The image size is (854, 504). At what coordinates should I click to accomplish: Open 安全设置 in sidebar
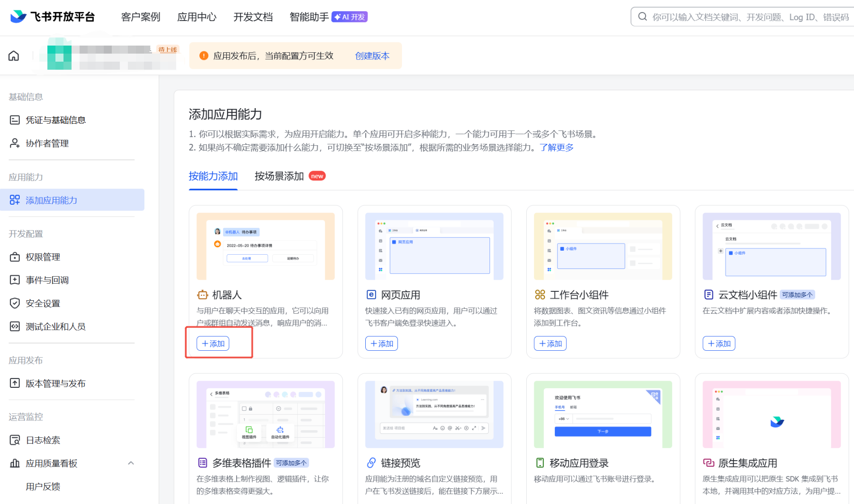[x=43, y=303]
